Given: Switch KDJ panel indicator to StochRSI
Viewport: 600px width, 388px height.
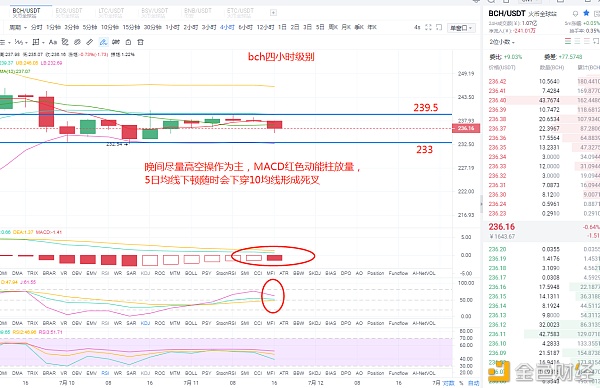Looking at the screenshot, I should click(226, 323).
